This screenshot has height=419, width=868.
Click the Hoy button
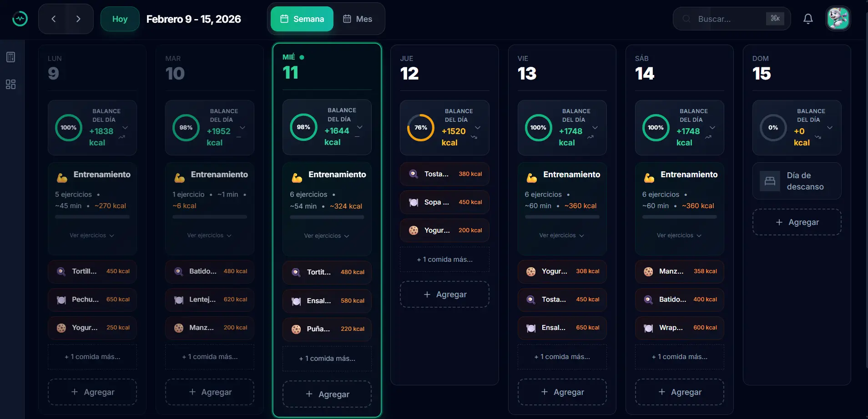pos(120,19)
